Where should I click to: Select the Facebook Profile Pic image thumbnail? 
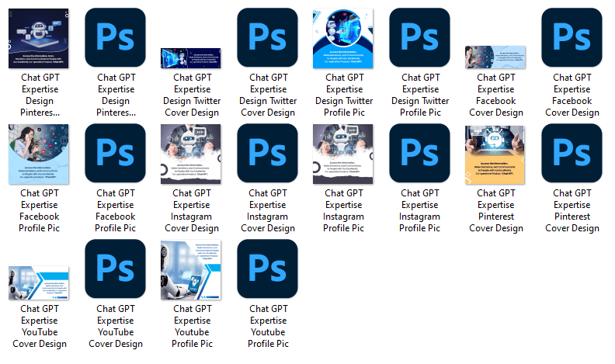[39, 154]
